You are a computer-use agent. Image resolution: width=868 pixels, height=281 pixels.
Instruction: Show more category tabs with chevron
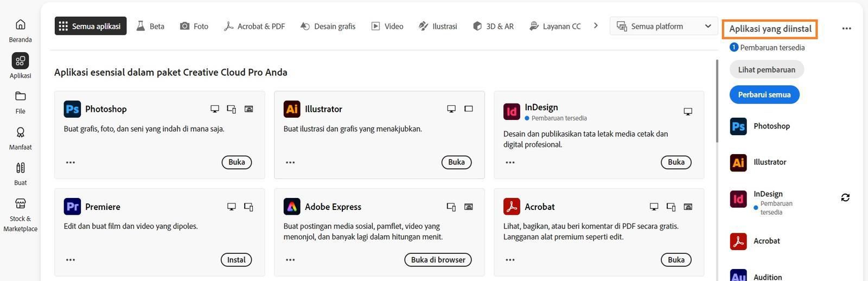point(596,25)
